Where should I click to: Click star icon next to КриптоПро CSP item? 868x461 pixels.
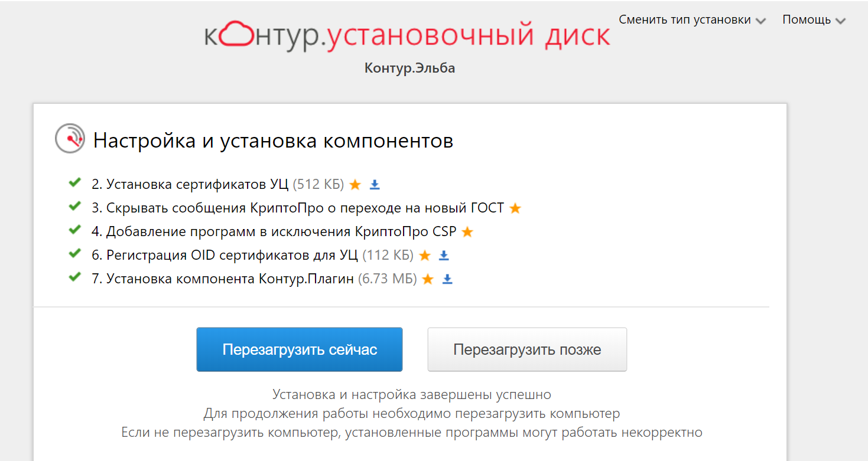[467, 232]
